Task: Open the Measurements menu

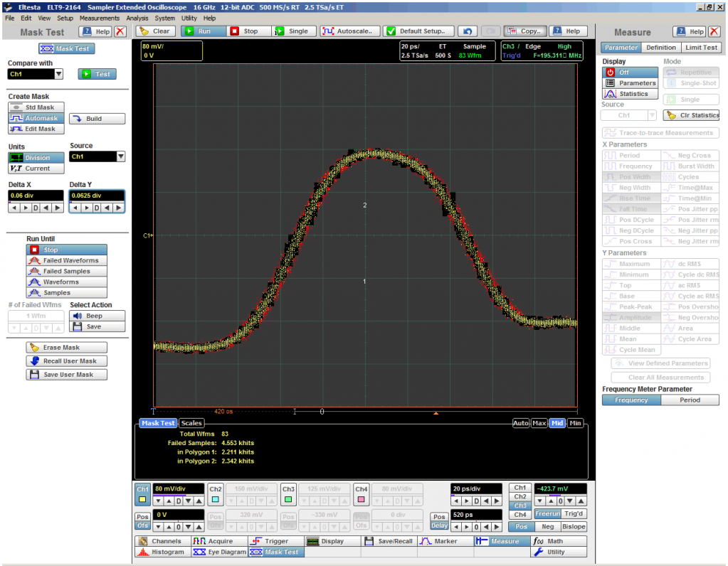Action: coord(100,18)
